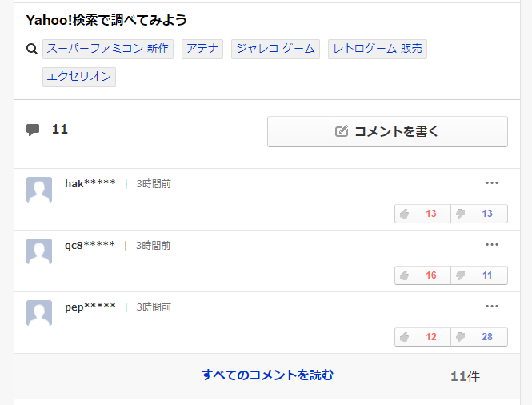Click 3時間前 timestamp on hak***** comment
This screenshot has height=405, width=532.
tap(154, 184)
